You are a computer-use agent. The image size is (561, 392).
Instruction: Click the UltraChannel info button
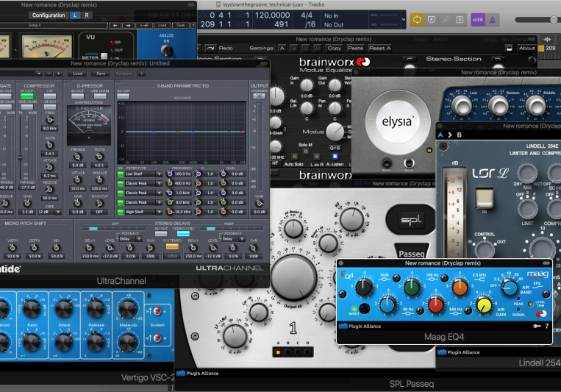(142, 74)
